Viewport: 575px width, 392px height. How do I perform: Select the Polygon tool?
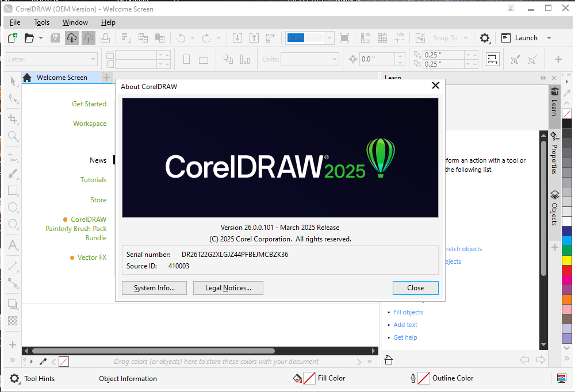(x=13, y=224)
